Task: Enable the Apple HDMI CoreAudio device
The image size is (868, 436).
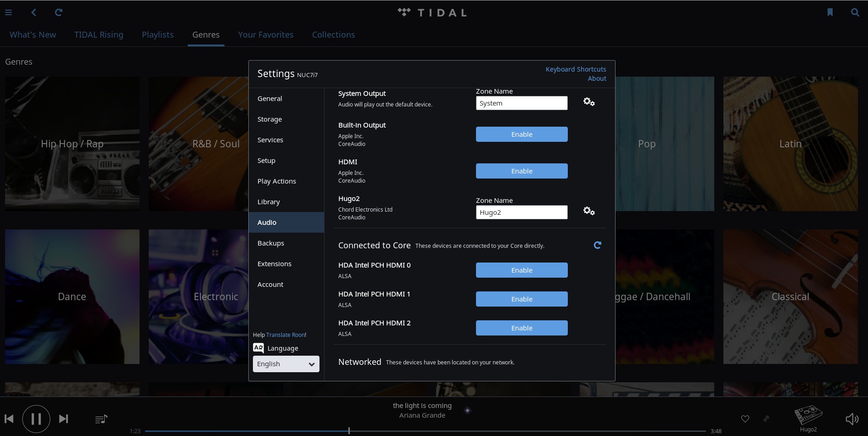Action: click(522, 171)
